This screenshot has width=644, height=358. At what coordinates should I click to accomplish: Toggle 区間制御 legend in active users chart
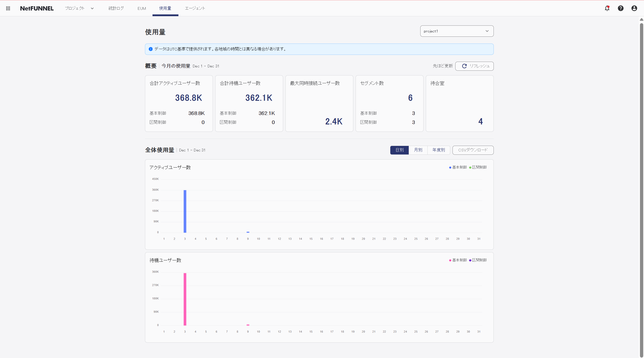[478, 167]
